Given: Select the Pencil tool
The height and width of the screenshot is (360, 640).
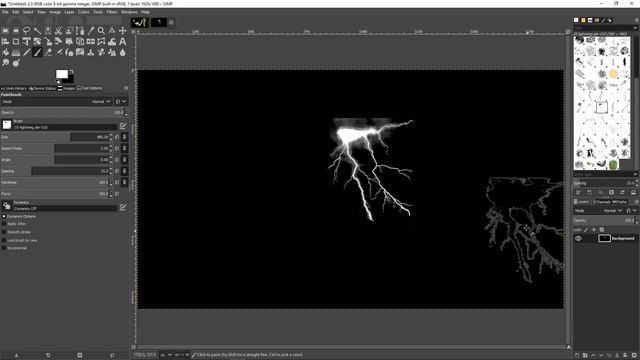Looking at the screenshot, I should pyautogui.click(x=27, y=53).
